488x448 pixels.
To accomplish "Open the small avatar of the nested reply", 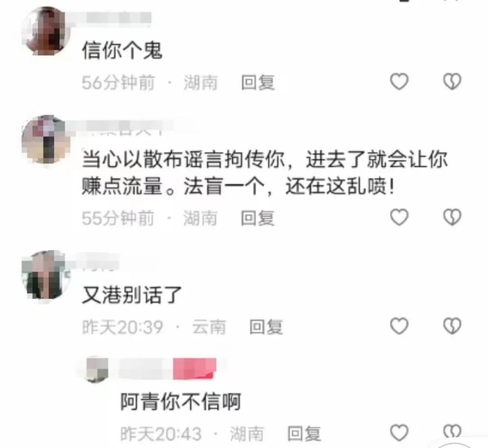I will coord(97,370).
